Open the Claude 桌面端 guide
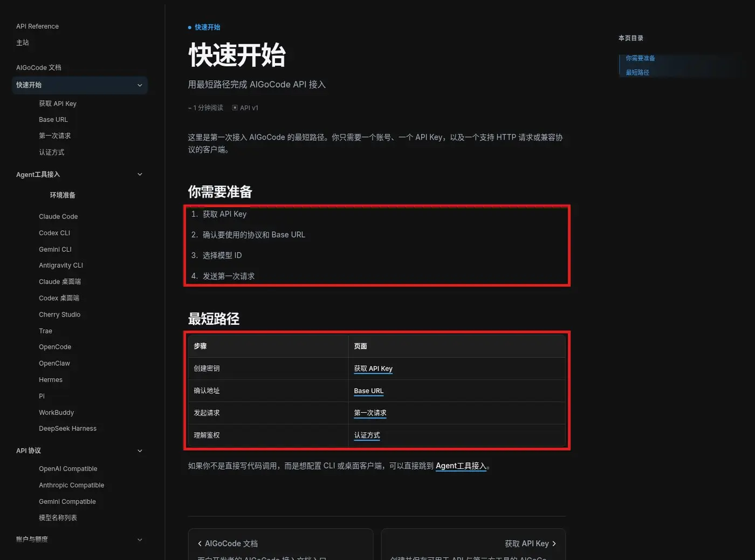Image resolution: width=755 pixels, height=560 pixels. tap(60, 282)
